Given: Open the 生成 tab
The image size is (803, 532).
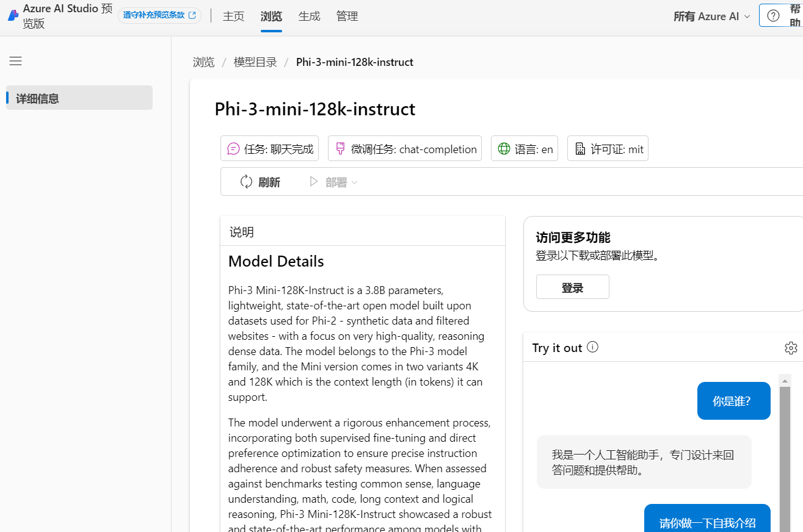Looking at the screenshot, I should (x=309, y=16).
